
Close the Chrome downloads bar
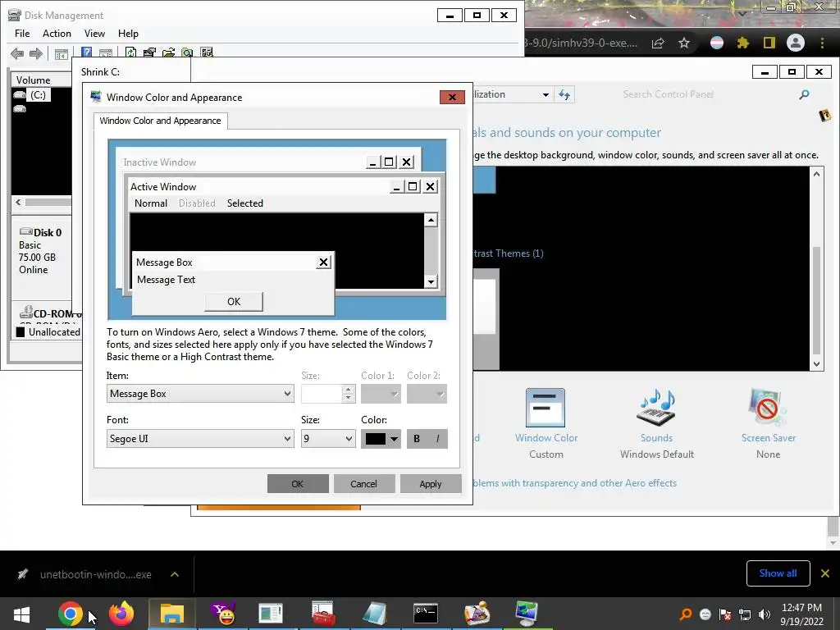[x=825, y=573]
